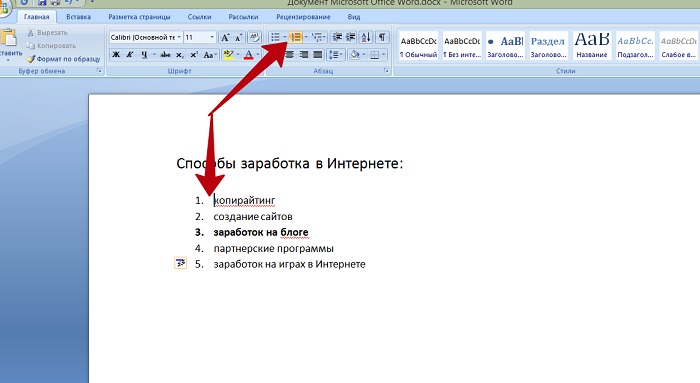The width and height of the screenshot is (700, 383).
Task: Toggle bold formatting with the Ж button
Action: point(116,55)
